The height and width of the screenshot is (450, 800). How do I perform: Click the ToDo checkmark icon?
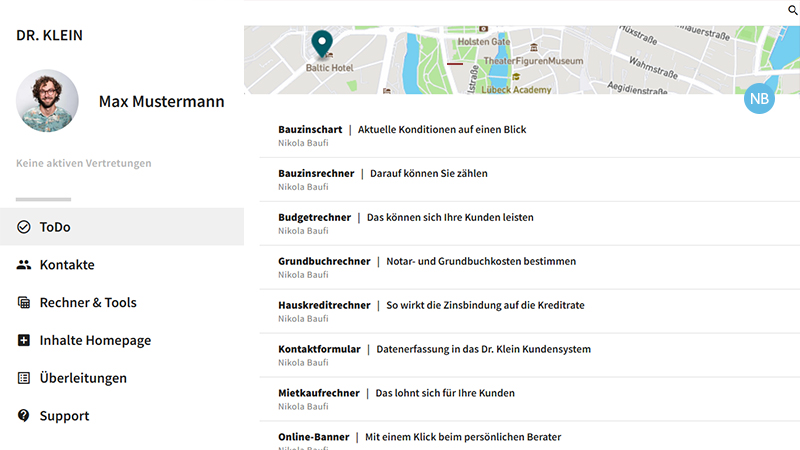24,227
